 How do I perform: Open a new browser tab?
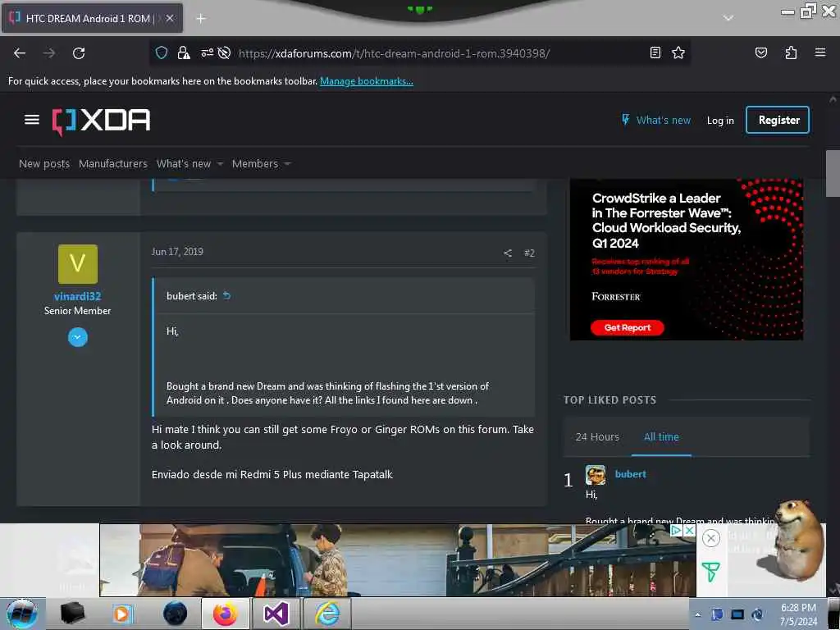201,19
